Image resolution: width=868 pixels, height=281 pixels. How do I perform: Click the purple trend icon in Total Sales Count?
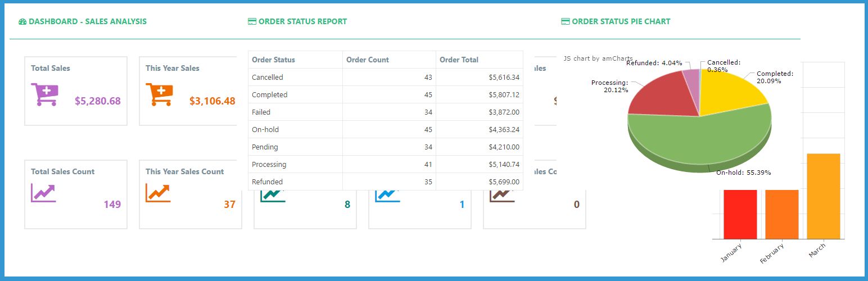pos(43,193)
